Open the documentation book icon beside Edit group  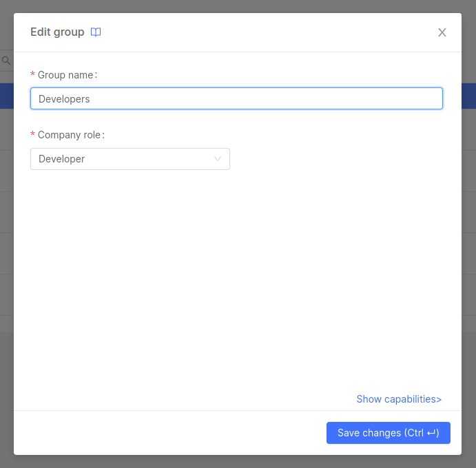click(x=96, y=32)
